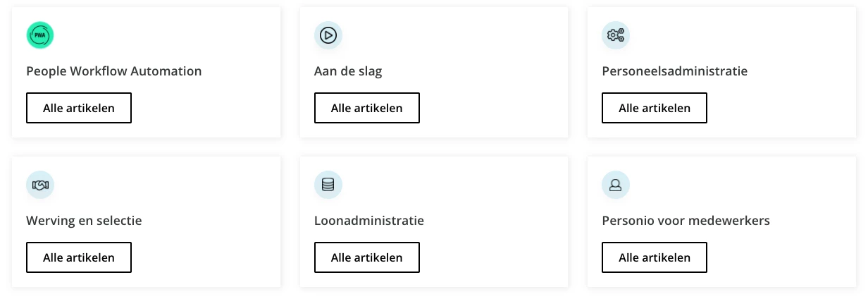Click the handshake icon for Werving en selectie
The height and width of the screenshot is (299, 868).
pyautogui.click(x=40, y=185)
